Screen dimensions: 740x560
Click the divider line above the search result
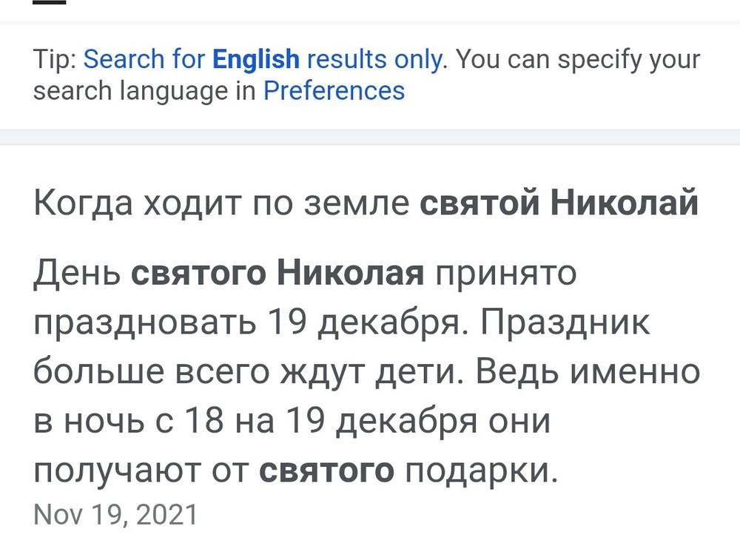pos(370,137)
